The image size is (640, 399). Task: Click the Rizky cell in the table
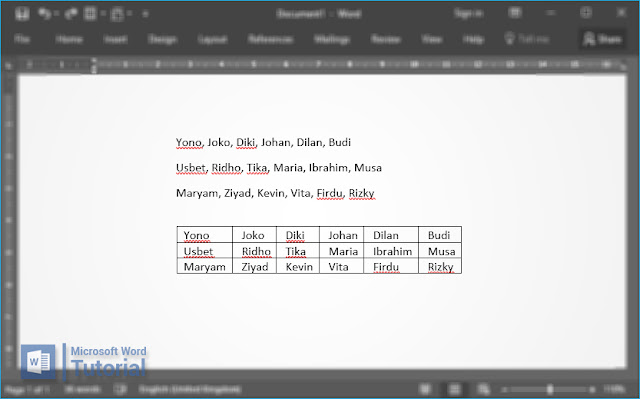click(440, 266)
